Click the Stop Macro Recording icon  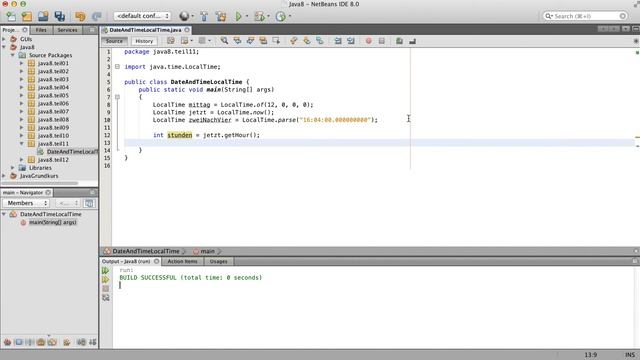click(x=382, y=41)
